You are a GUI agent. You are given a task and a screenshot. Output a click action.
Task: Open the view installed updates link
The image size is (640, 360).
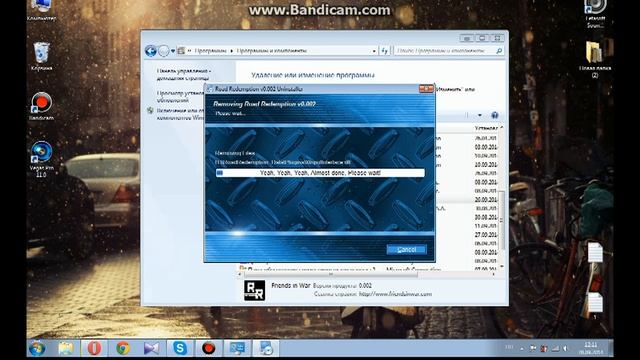[180, 96]
